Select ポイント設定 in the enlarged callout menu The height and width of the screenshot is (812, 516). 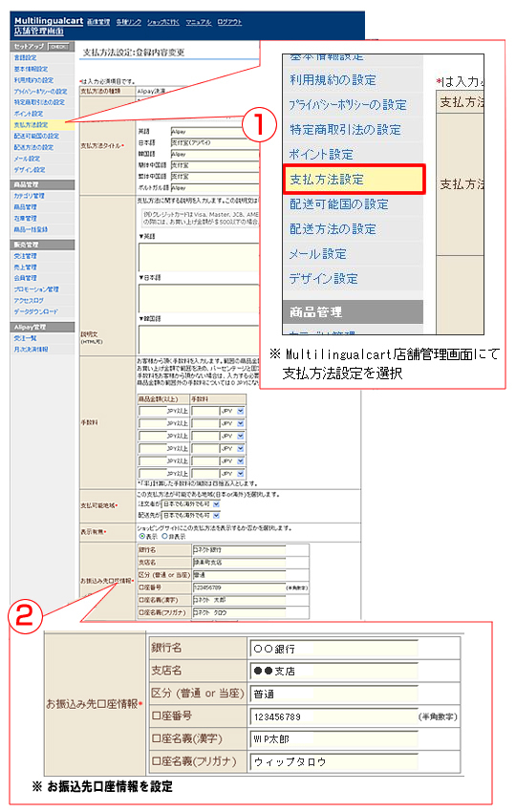click(x=321, y=155)
